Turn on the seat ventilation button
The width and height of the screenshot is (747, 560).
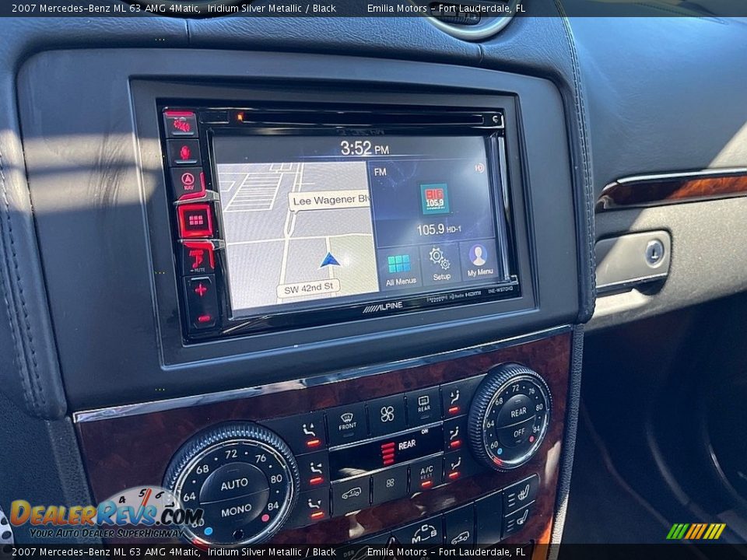(519, 521)
